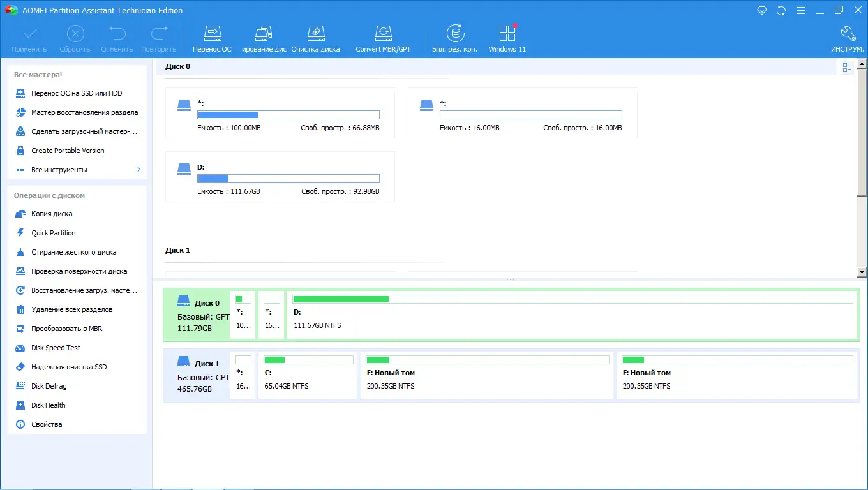Select F: Новый том partition block

click(x=737, y=375)
